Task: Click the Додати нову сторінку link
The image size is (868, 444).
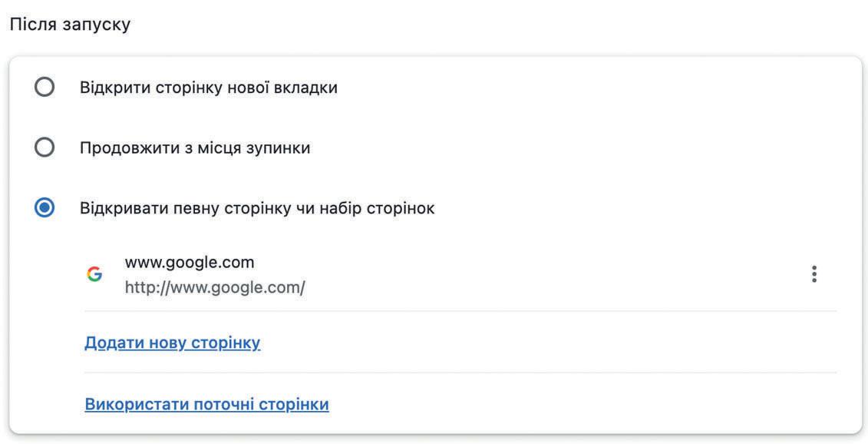Action: pos(172,343)
